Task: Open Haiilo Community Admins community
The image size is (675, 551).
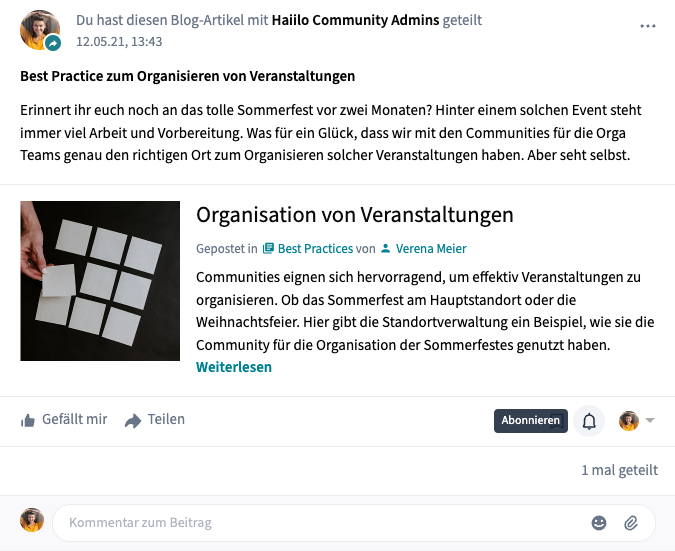Action: (355, 20)
